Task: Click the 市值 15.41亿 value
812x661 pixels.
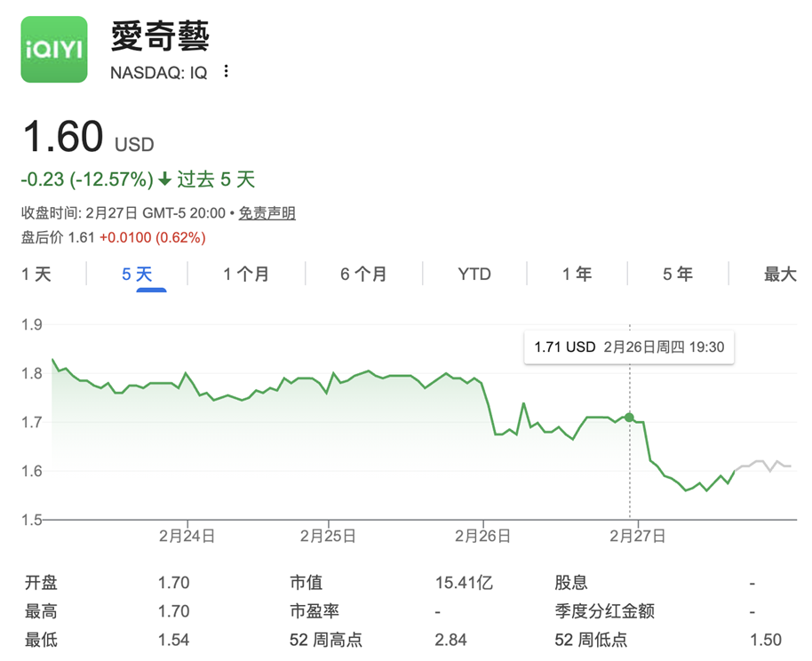Action: click(x=464, y=583)
